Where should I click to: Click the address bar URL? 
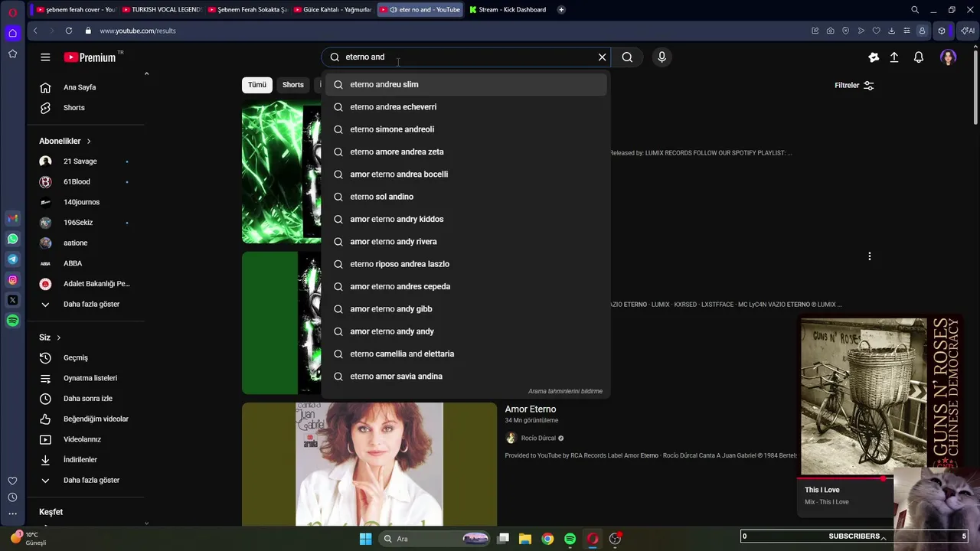(x=138, y=31)
